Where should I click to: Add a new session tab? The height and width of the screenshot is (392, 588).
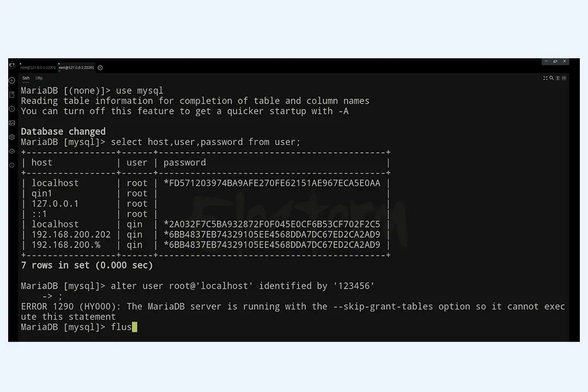pyautogui.click(x=100, y=68)
